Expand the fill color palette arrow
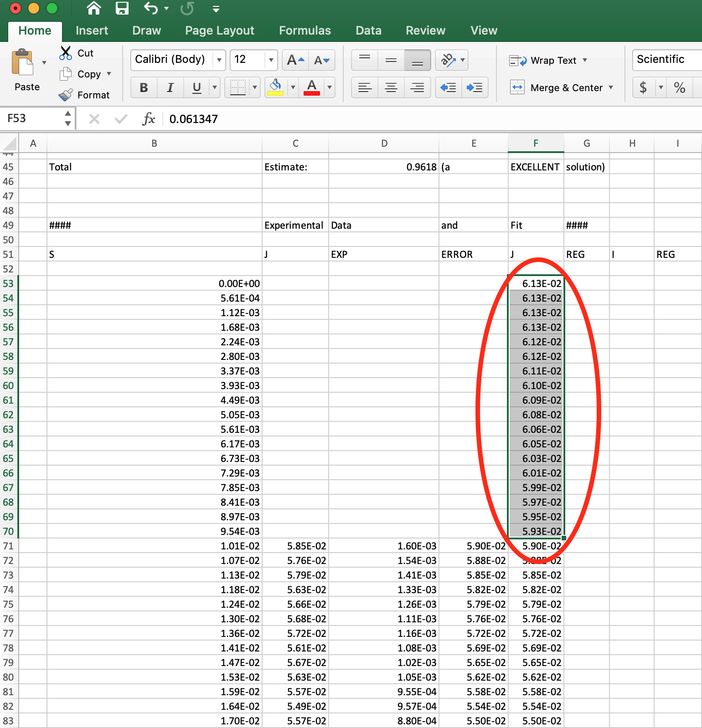The height and width of the screenshot is (728, 702). click(293, 87)
